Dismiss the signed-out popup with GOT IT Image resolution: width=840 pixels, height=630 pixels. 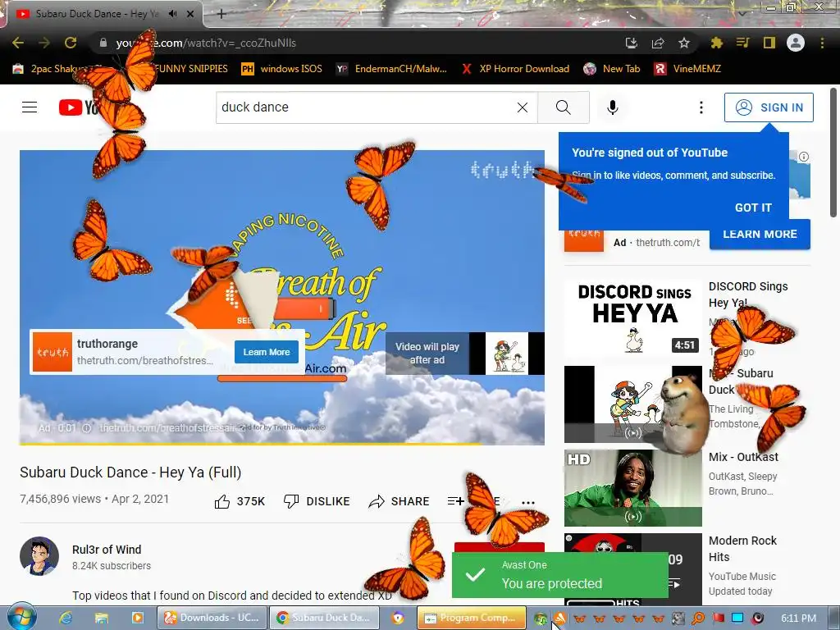pos(753,208)
